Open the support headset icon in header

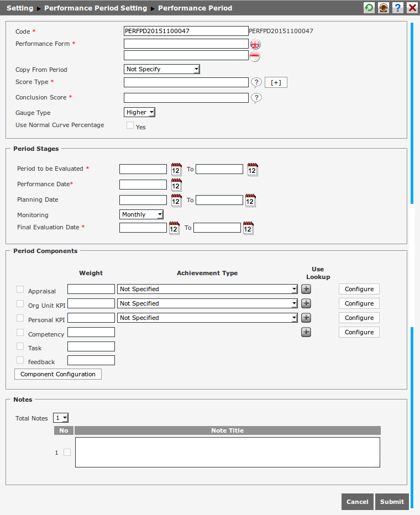(x=383, y=8)
